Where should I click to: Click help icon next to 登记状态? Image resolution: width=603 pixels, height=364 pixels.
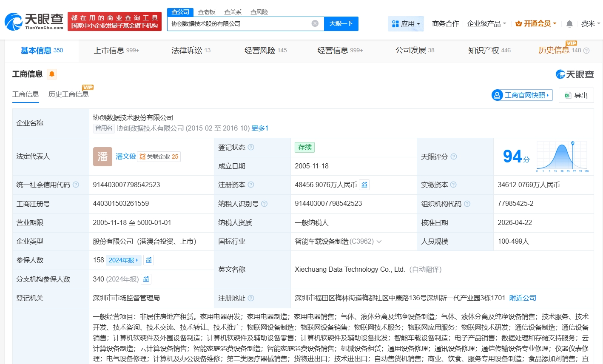pos(251,148)
